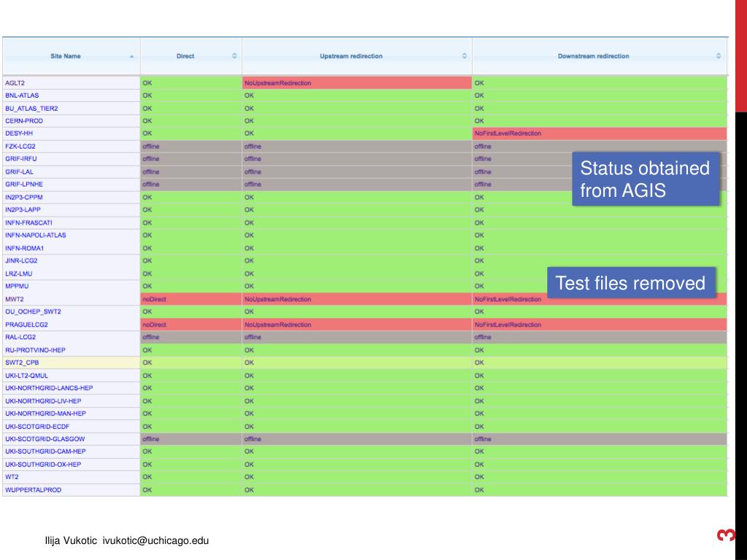Open UKI-SCOTGRID-ECDF site link
Viewport: 747px width, 560px height.
[37, 426]
